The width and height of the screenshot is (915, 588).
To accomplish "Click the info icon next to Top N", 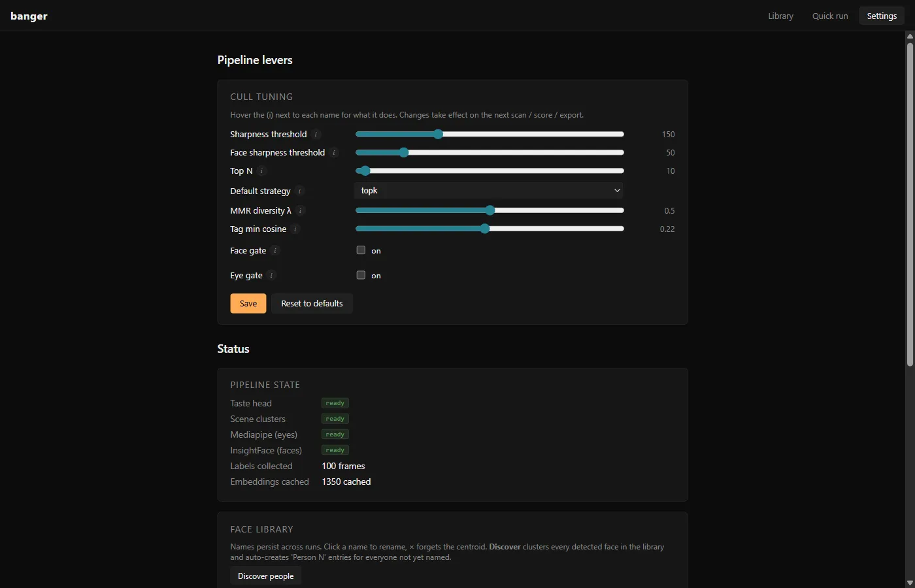I will coord(262,171).
